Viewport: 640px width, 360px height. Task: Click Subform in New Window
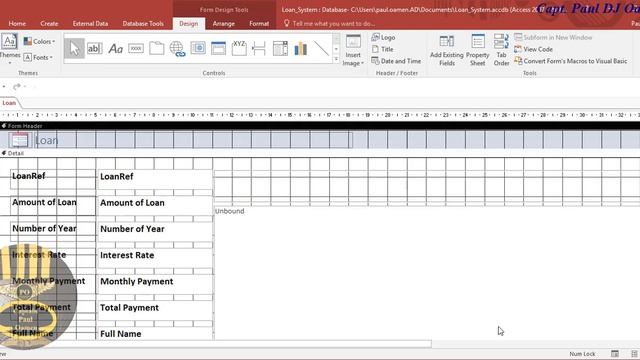[x=553, y=38]
